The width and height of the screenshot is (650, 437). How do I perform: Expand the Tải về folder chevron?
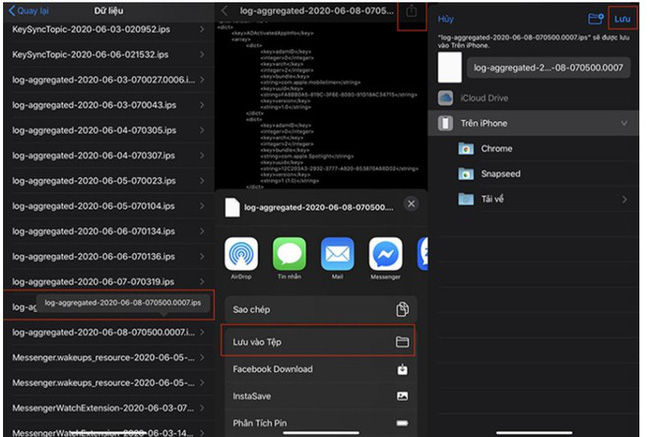pyautogui.click(x=625, y=199)
